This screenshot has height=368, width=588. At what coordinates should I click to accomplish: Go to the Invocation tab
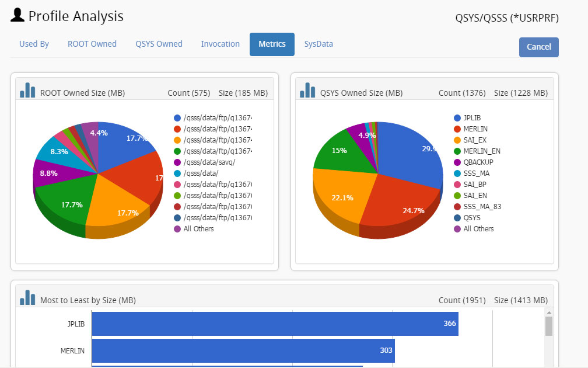220,44
